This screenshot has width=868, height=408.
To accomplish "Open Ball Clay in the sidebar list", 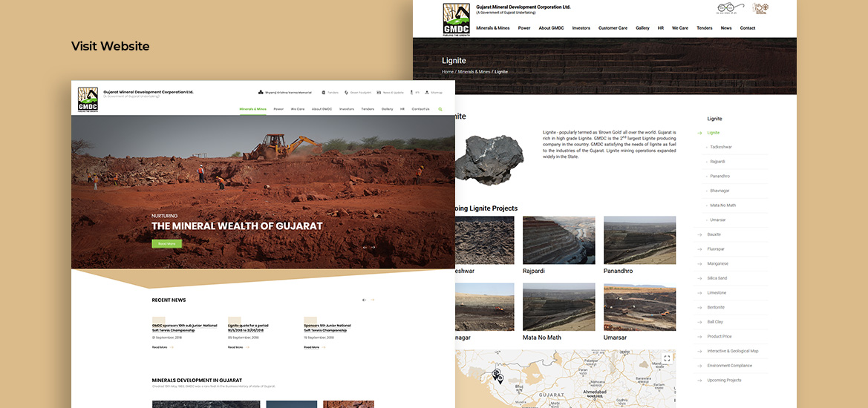I will tap(715, 322).
